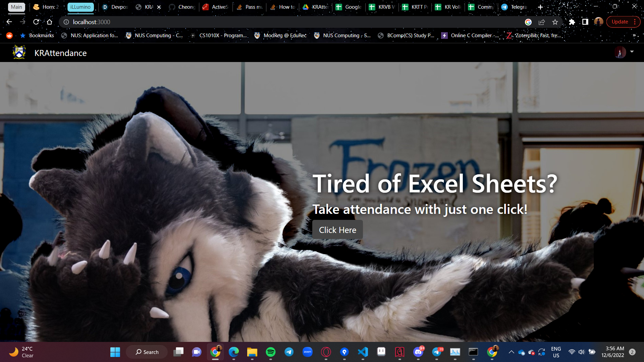The height and width of the screenshot is (362, 644).
Task: Click the share page icon
Action: pyautogui.click(x=542, y=22)
